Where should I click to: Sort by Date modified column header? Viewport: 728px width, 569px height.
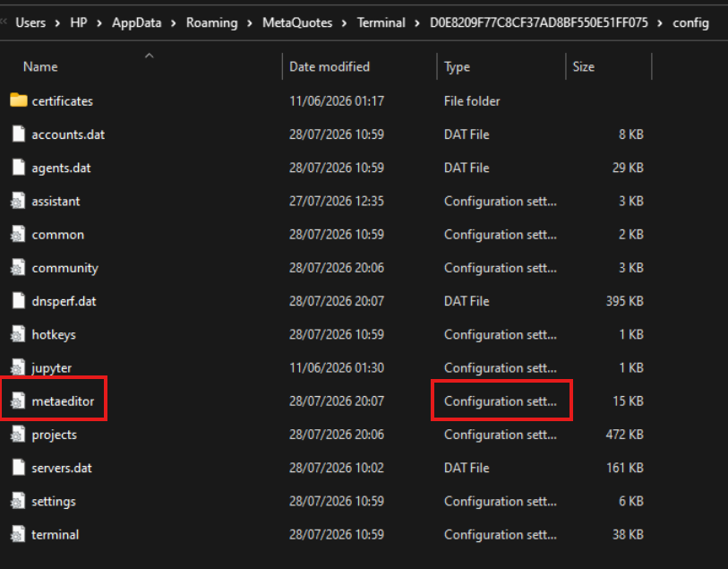(330, 67)
